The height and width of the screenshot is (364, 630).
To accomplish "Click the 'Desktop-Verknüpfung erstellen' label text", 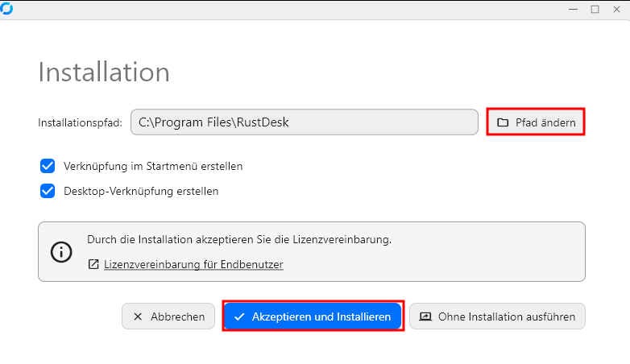I will [141, 191].
